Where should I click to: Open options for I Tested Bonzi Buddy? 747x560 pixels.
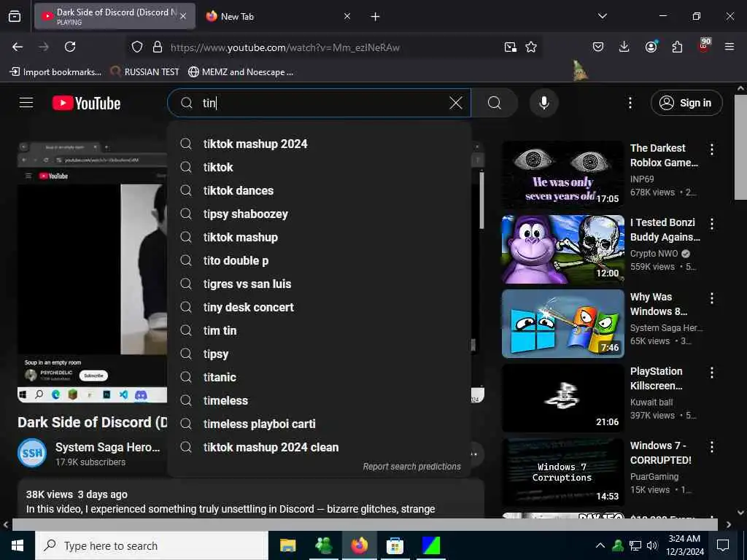[712, 224]
